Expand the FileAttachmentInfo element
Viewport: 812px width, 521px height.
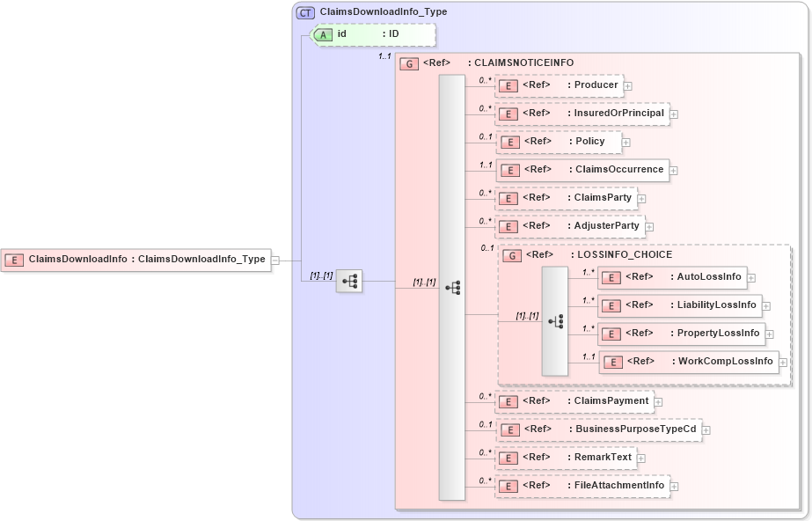(673, 485)
